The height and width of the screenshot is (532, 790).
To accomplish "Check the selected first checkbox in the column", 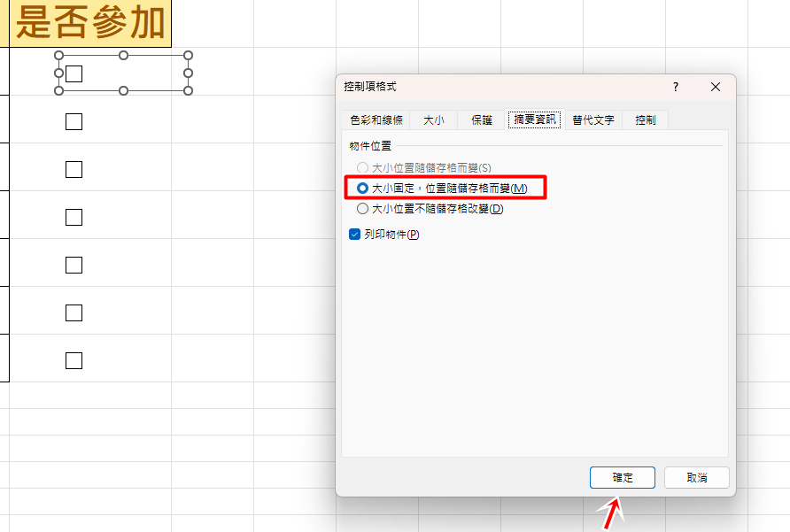I will (x=74, y=73).
